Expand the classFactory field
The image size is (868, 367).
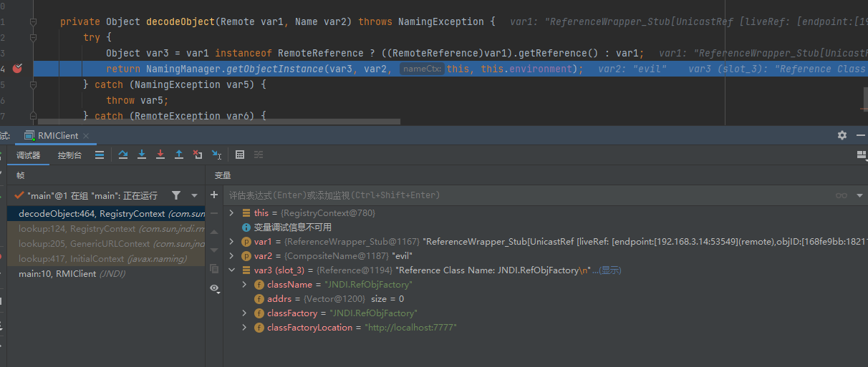(x=245, y=313)
